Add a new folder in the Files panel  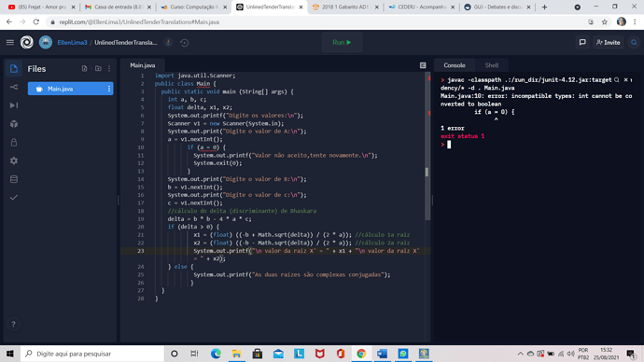[x=98, y=68]
